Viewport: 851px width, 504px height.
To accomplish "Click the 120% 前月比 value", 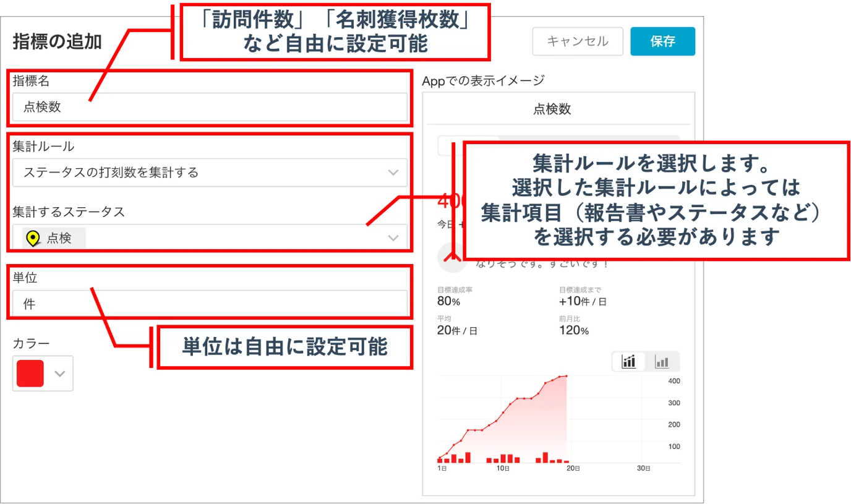I will click(574, 330).
